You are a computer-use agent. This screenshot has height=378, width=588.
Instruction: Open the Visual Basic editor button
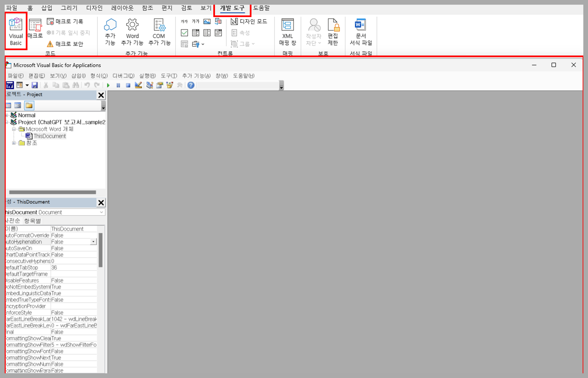16,31
